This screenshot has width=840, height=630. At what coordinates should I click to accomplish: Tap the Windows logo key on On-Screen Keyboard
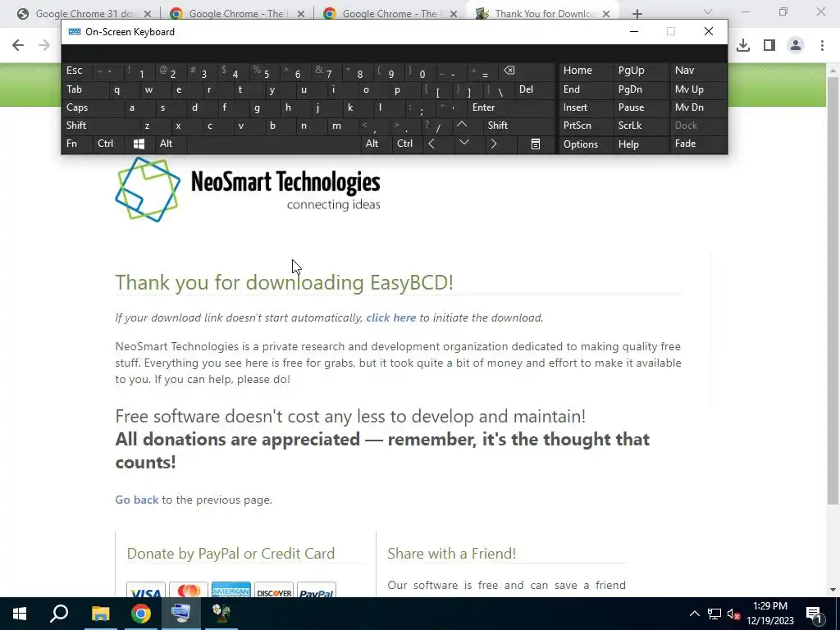[139, 144]
